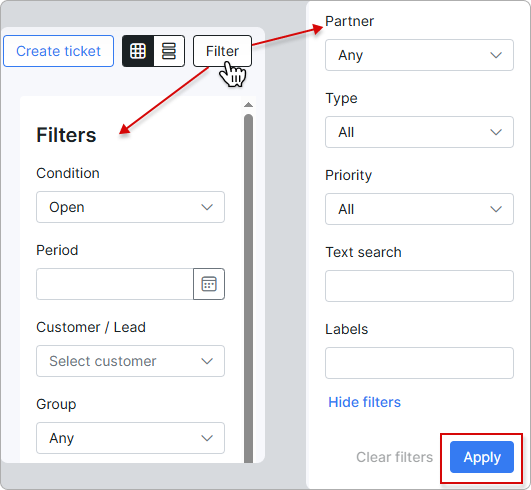Switch to grid view layout icon
The image size is (531, 490).
point(138,51)
